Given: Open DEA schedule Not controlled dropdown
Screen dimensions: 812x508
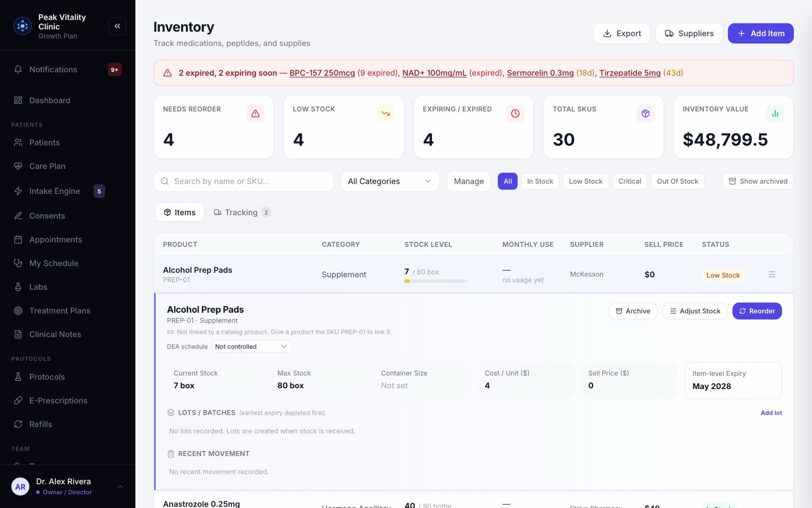Looking at the screenshot, I should pyautogui.click(x=252, y=346).
